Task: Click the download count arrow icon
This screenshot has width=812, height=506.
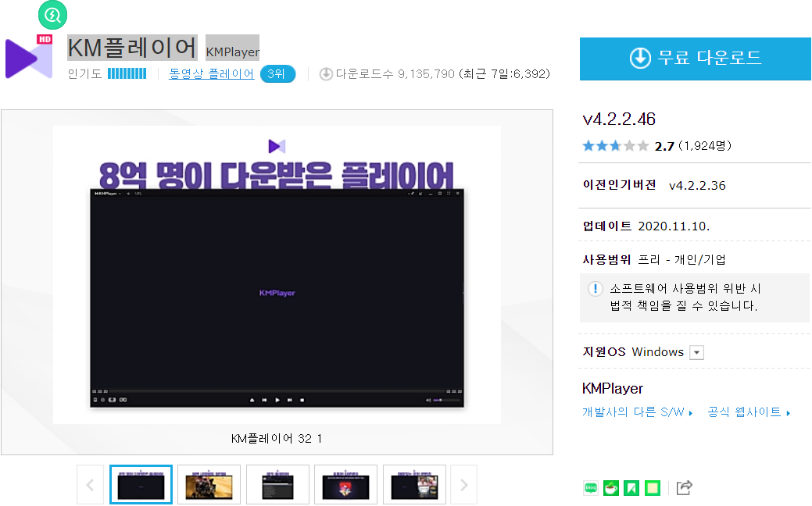Action: point(326,74)
